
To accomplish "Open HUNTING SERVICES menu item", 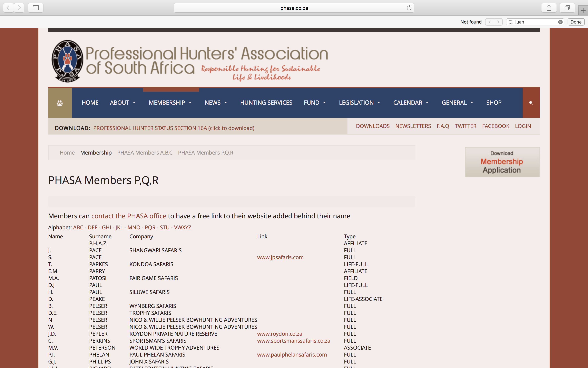I will (x=266, y=103).
